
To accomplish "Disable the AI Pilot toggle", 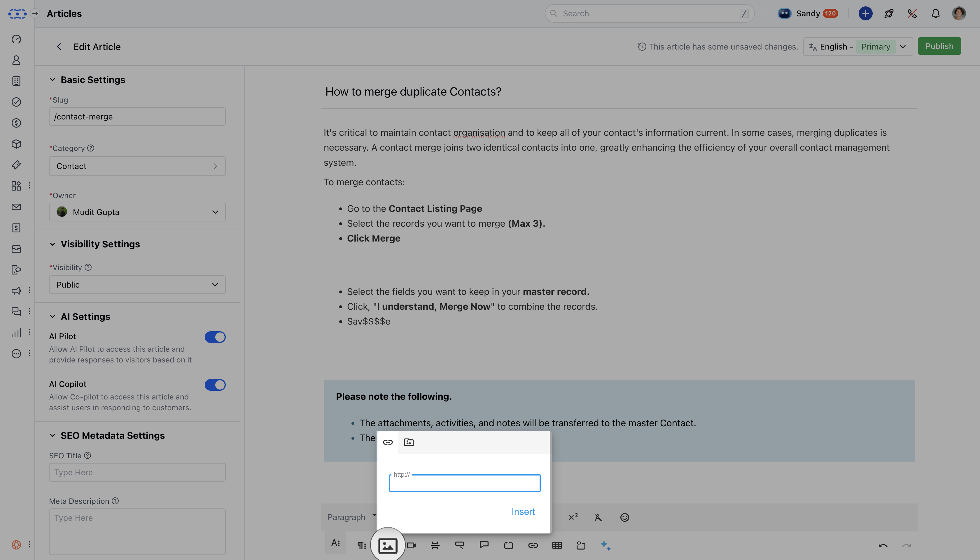I will pos(215,337).
